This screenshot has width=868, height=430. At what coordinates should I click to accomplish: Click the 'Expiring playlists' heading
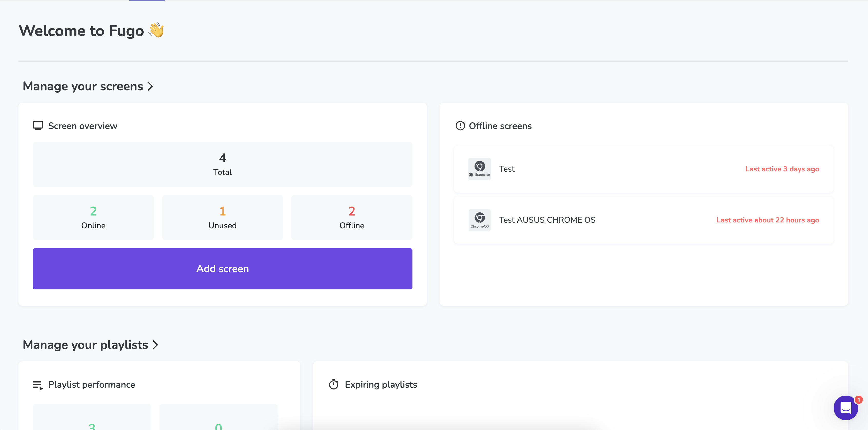tap(381, 385)
